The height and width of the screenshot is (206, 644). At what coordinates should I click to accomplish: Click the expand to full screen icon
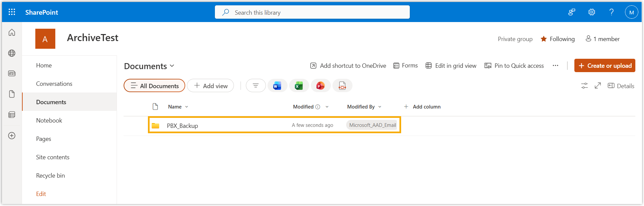[x=598, y=86]
